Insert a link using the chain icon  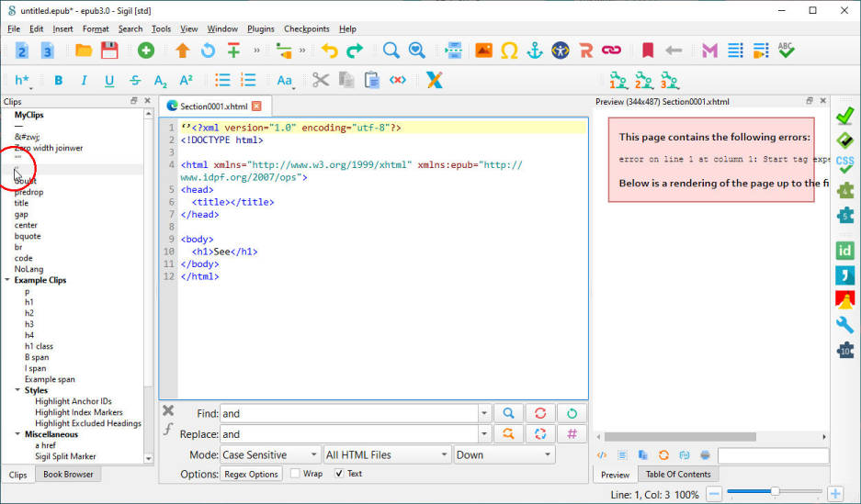[x=611, y=50]
